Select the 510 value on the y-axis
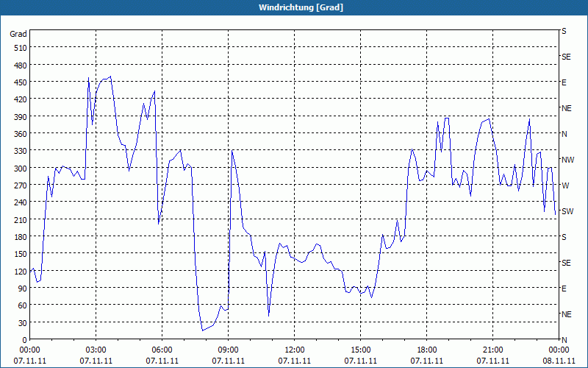 (x=18, y=48)
